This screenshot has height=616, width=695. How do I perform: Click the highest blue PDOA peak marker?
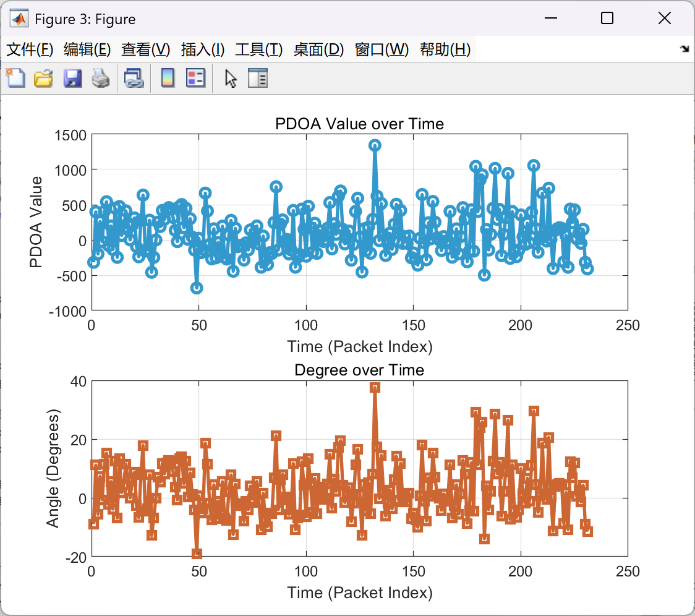click(x=375, y=145)
